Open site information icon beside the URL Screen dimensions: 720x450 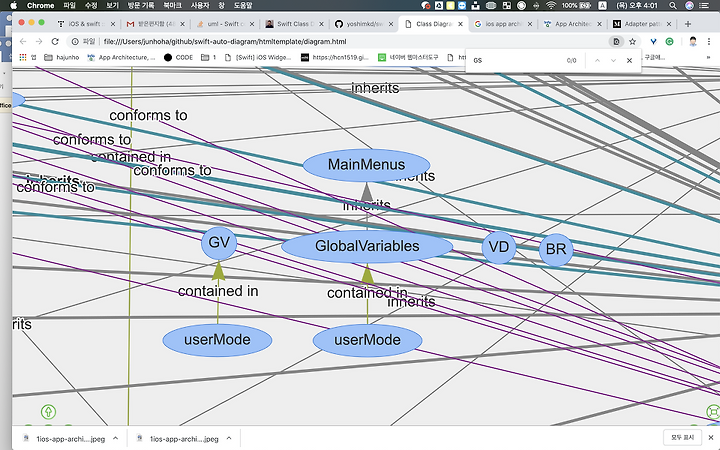[75, 41]
